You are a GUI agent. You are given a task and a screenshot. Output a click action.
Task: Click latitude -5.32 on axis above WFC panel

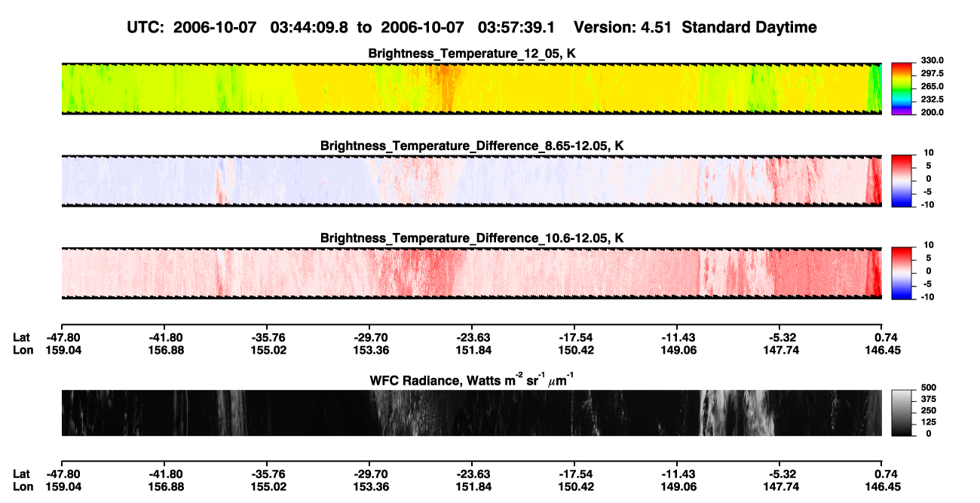(779, 337)
